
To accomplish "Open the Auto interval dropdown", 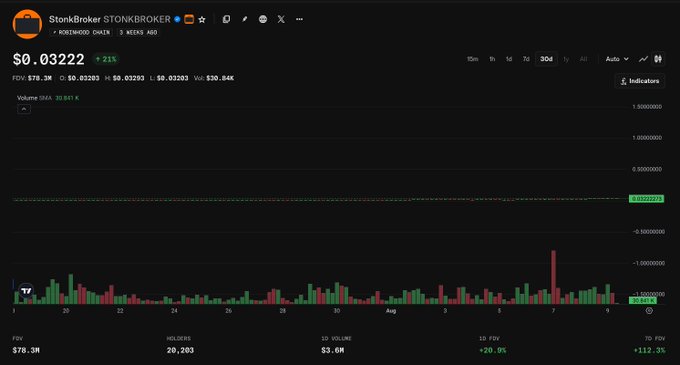I will click(617, 59).
